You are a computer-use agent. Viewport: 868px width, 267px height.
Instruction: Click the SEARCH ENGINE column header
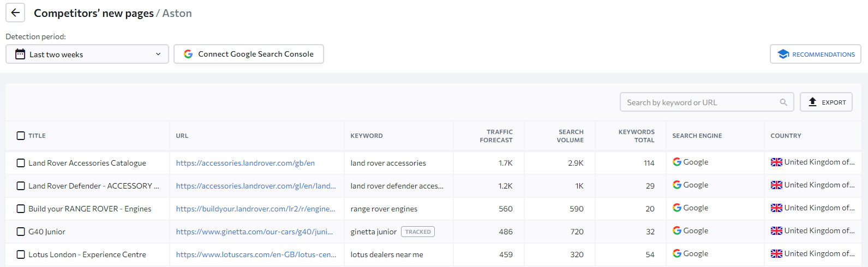697,136
